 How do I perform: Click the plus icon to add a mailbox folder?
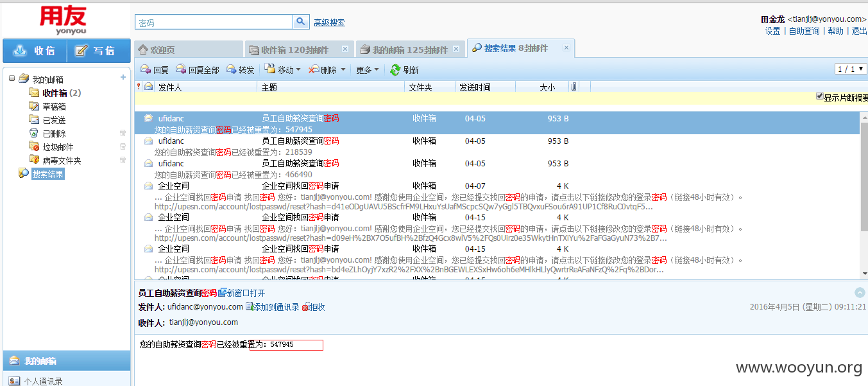tap(123, 78)
